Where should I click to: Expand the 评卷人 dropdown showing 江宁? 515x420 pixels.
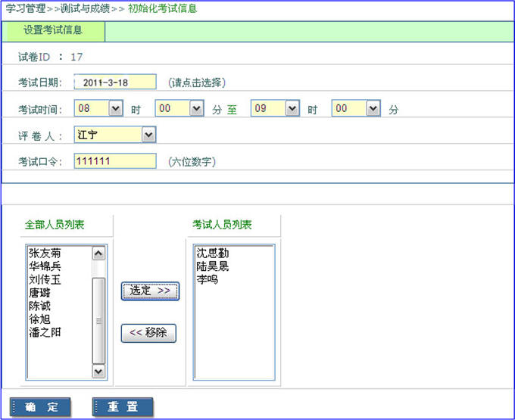pos(115,135)
